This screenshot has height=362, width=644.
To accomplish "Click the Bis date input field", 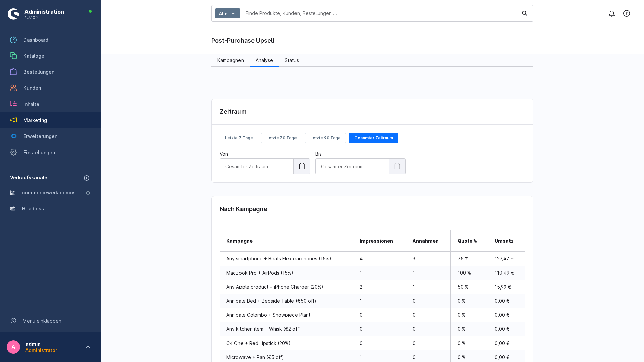I will tap(352, 167).
